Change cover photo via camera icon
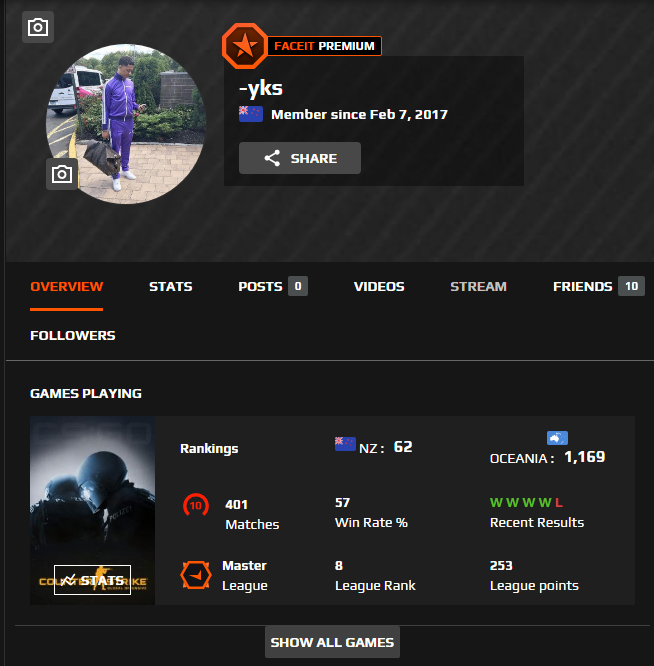Viewport: 654px width, 666px height. (x=38, y=27)
